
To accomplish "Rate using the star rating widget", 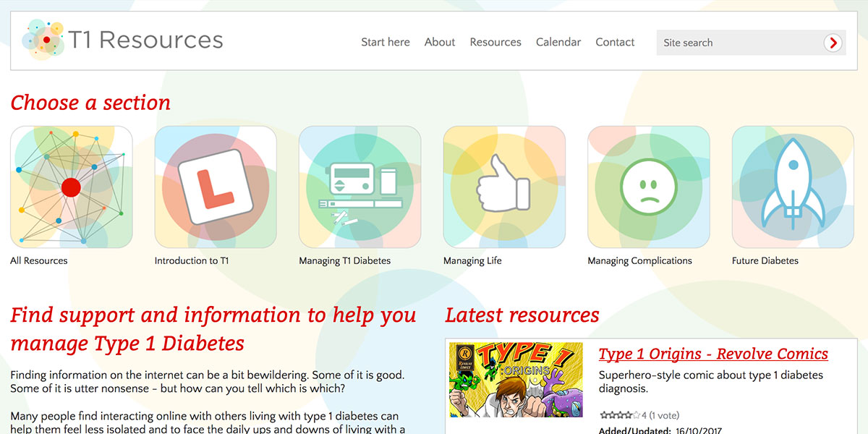I will point(620,414).
